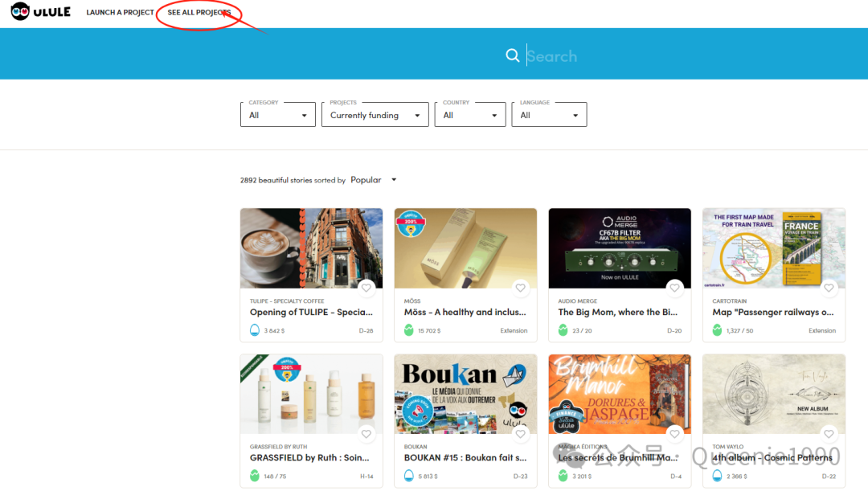The image size is (868, 491).
Task: Open title 'BOUKAN #15 : Boukan fait s...'
Action: click(x=465, y=458)
